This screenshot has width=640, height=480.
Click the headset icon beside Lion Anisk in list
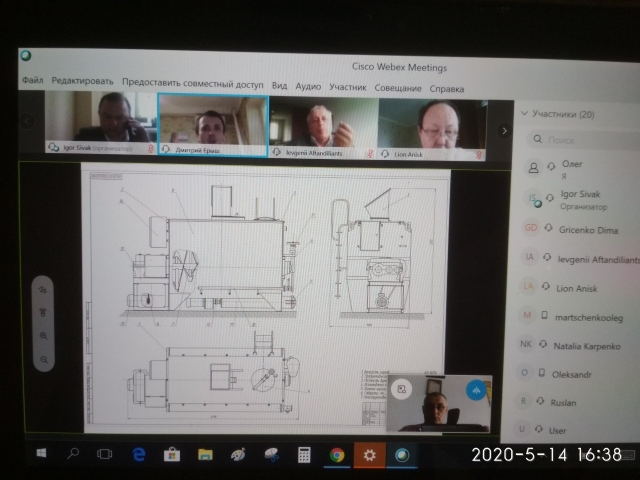(546, 287)
